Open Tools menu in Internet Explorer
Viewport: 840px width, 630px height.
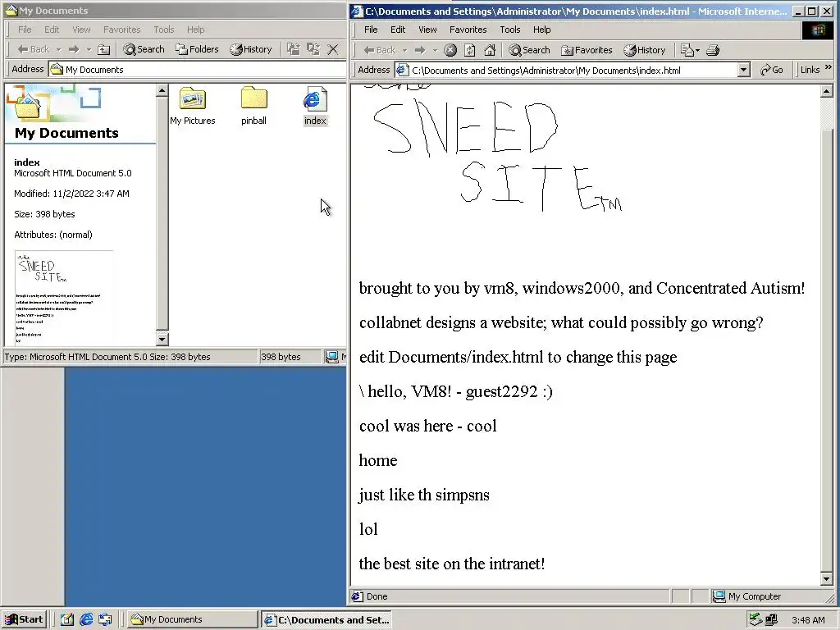coord(510,30)
